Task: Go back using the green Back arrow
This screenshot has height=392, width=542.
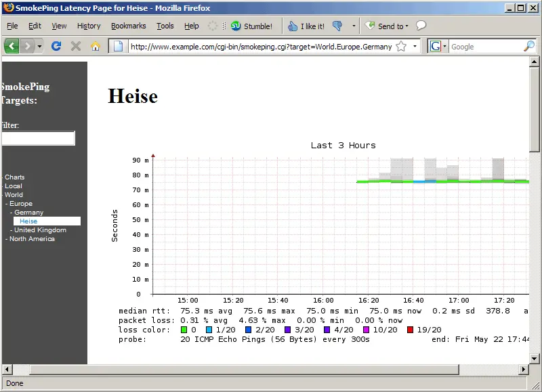Action: point(12,46)
